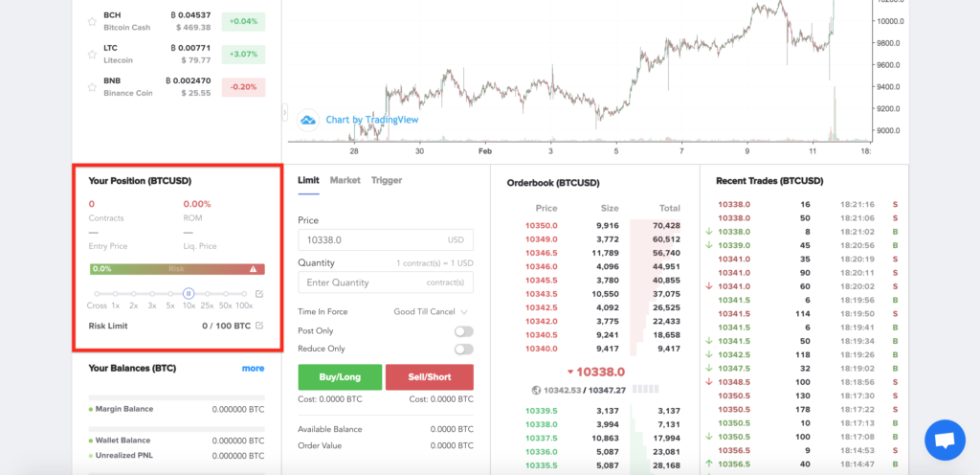
Task: Collapse the sidebar using chart-edge arrow handle
Action: pyautogui.click(x=285, y=113)
